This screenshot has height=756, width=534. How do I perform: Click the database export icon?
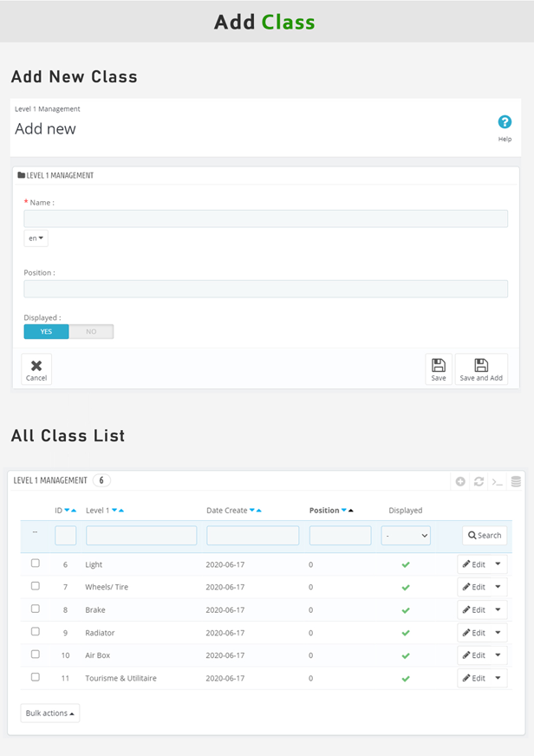pyautogui.click(x=516, y=481)
